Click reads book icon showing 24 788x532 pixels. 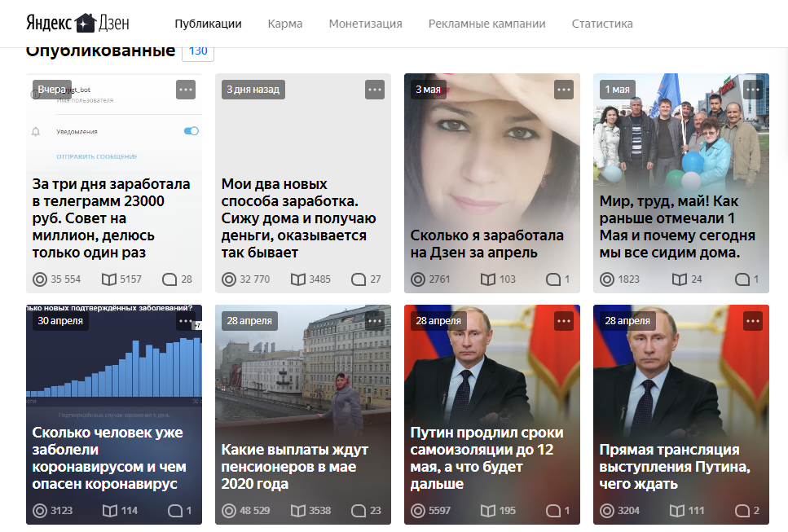click(680, 279)
